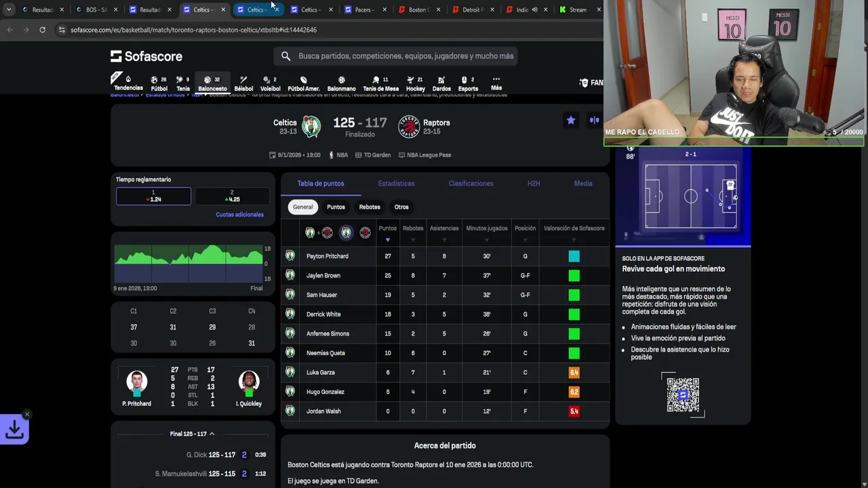The height and width of the screenshot is (488, 868).
Task: Sort table by Puntos column arrow
Action: [388, 240]
